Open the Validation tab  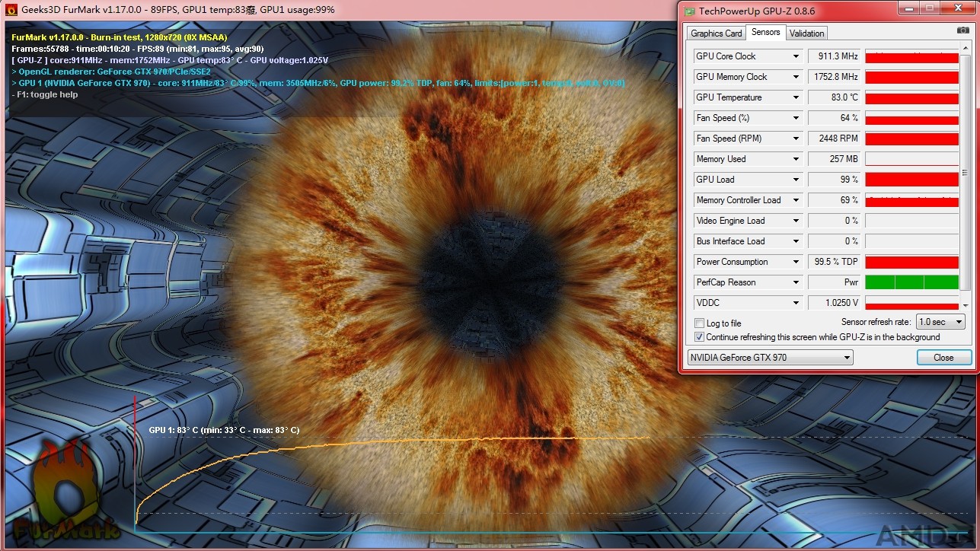click(x=806, y=33)
